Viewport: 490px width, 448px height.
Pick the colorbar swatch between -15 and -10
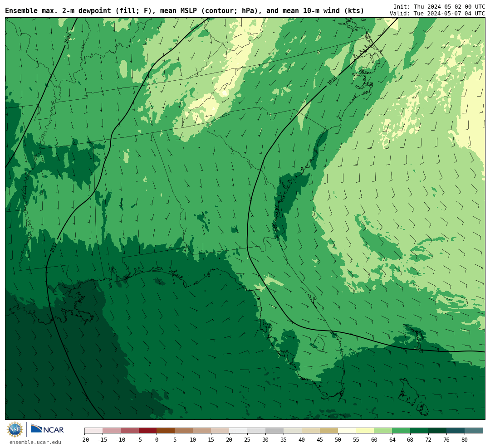(x=112, y=431)
